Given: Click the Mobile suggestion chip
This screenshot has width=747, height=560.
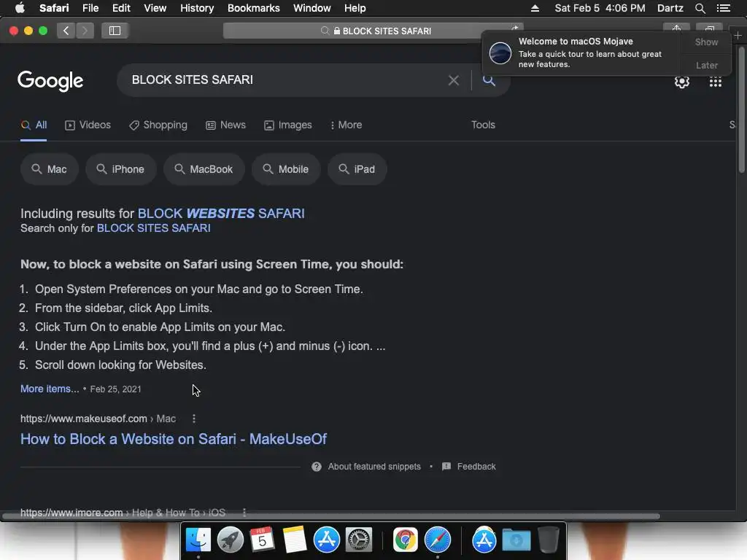Looking at the screenshot, I should point(286,169).
